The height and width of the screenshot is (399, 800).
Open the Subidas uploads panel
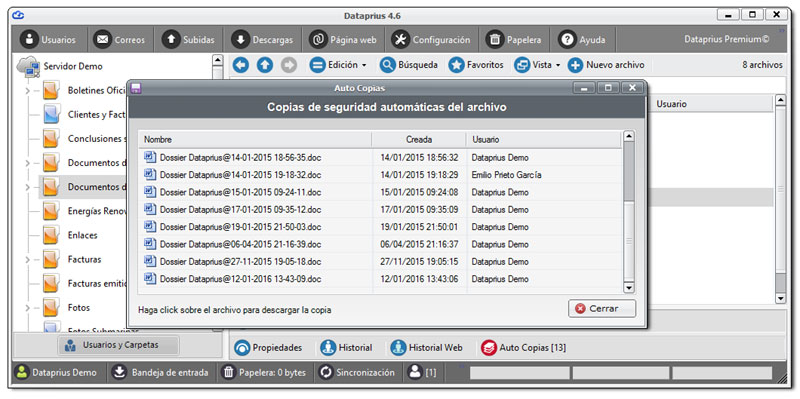188,40
